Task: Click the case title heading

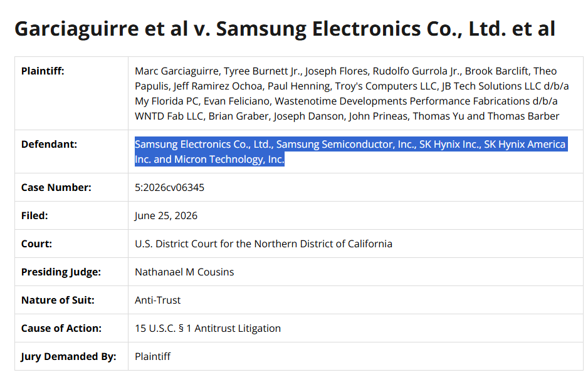Action: (x=285, y=29)
